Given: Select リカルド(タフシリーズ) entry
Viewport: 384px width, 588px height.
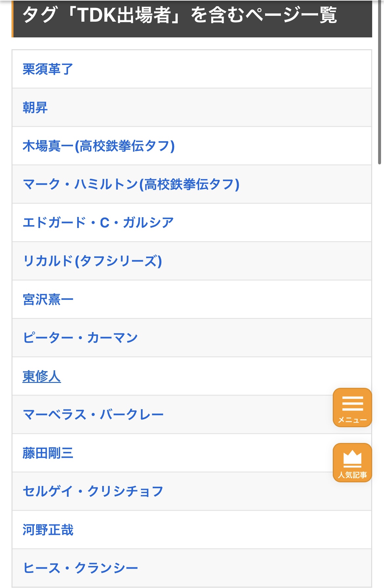Looking at the screenshot, I should coord(92,261).
